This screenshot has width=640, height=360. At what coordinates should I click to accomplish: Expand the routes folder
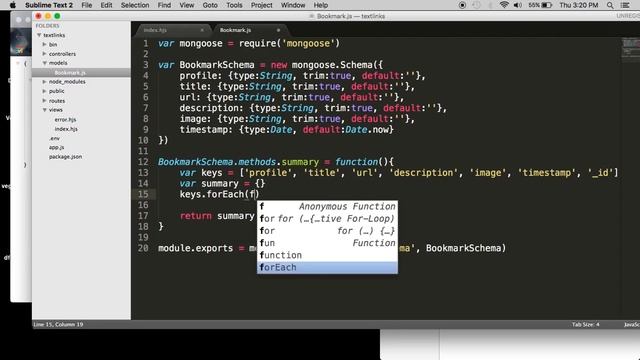44,101
